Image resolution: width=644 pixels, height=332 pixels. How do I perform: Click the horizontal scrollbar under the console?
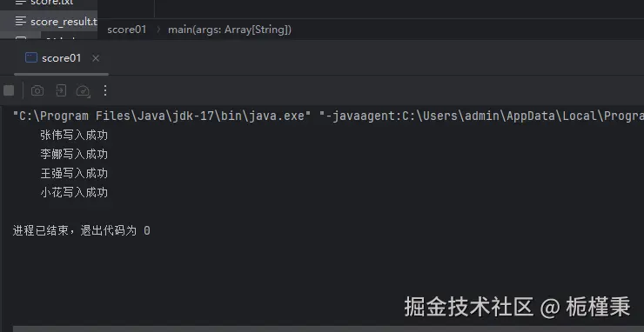pos(328,329)
